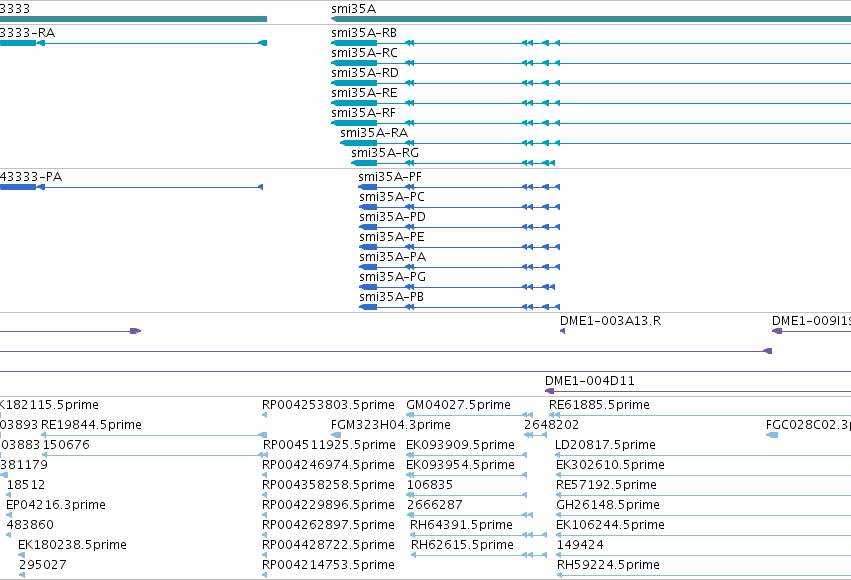Select protein feature smi35A-PD
Image resolution: width=851 pixels, height=580 pixels.
point(392,217)
